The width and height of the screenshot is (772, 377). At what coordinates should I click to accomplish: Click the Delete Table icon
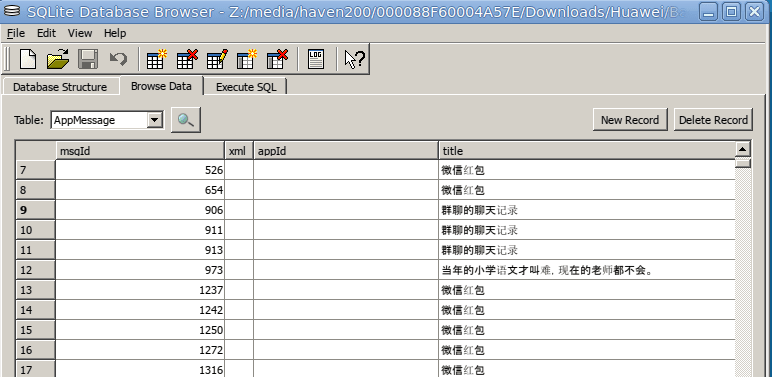click(x=187, y=59)
